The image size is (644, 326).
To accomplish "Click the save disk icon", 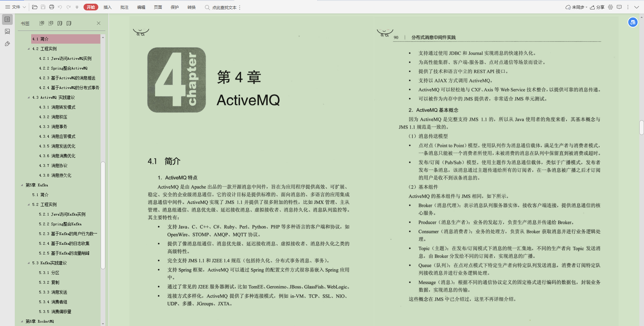I will point(43,7).
